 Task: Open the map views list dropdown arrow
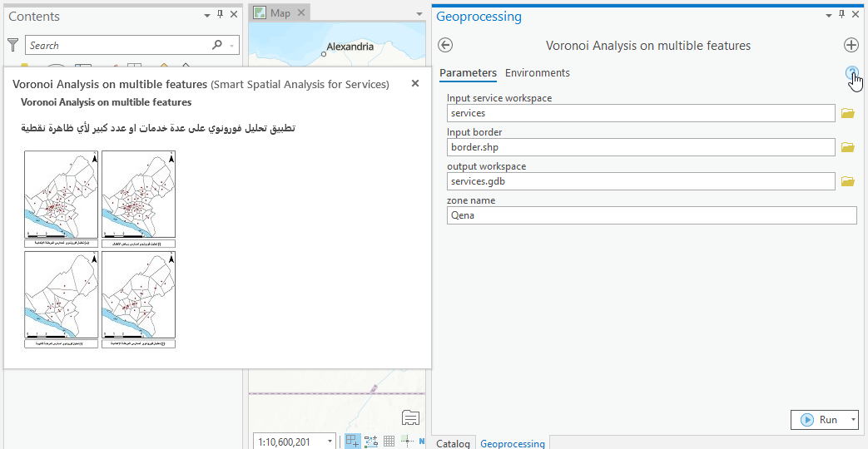pyautogui.click(x=419, y=14)
